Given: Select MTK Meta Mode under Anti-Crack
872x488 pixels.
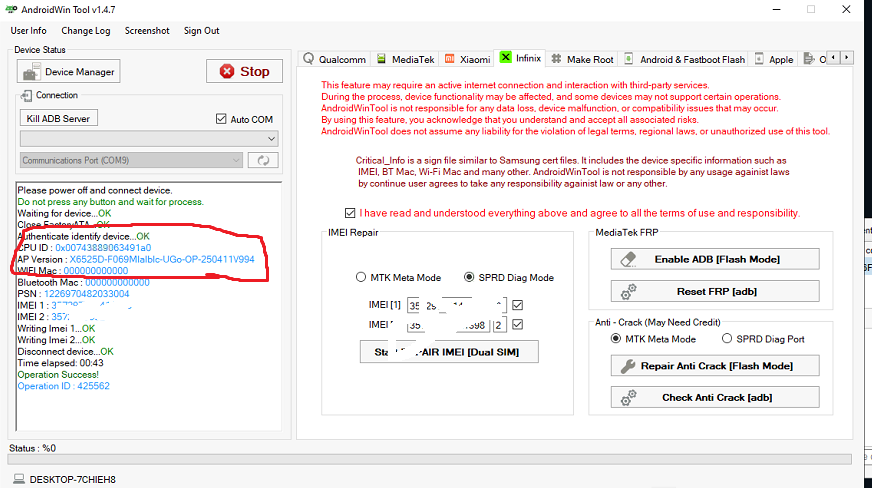Looking at the screenshot, I should 653,339.
